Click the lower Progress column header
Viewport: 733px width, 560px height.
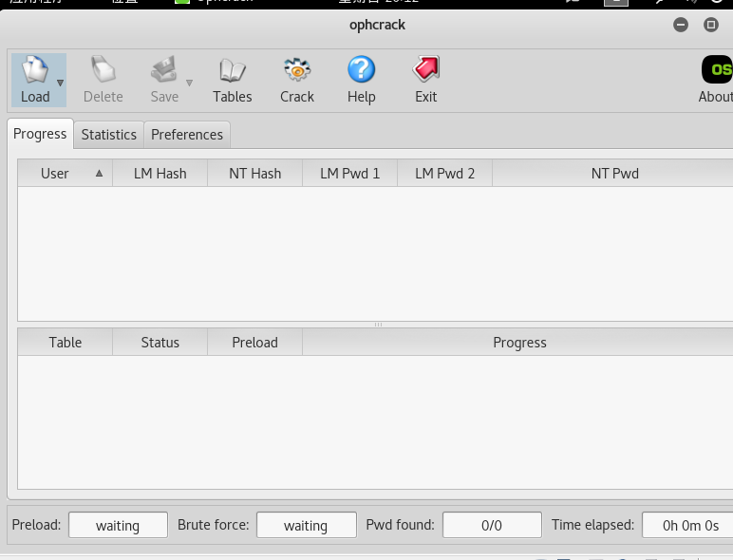click(519, 343)
